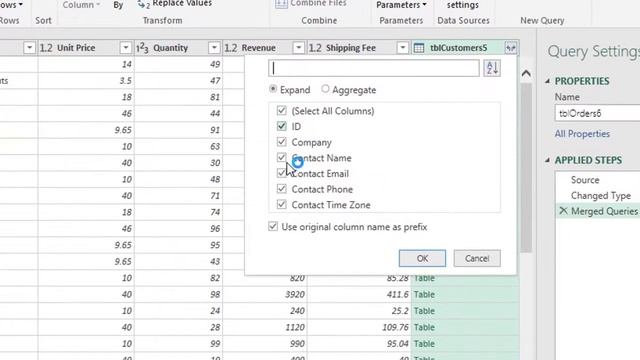Uncheck the Contact Email checkbox
The width and height of the screenshot is (640, 360).
281,173
